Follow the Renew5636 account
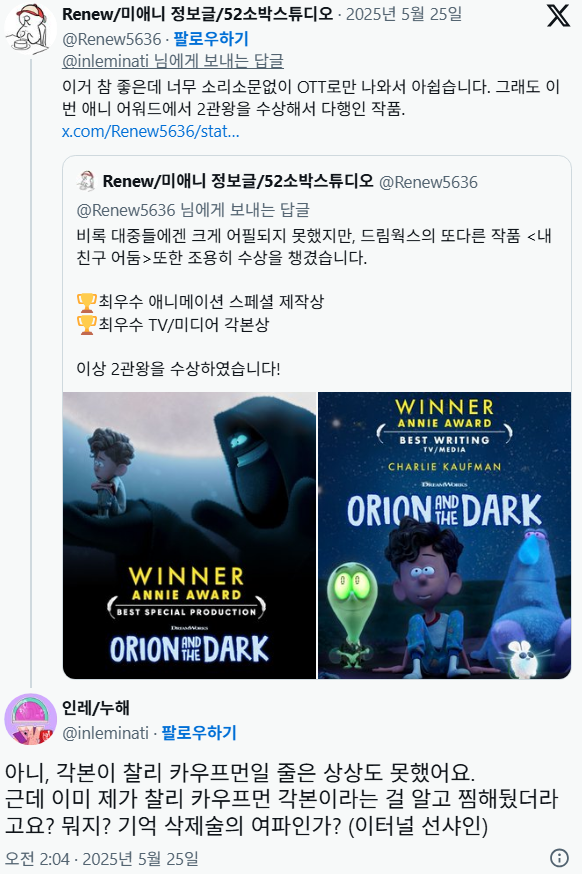The height and width of the screenshot is (874, 582). click(x=211, y=38)
